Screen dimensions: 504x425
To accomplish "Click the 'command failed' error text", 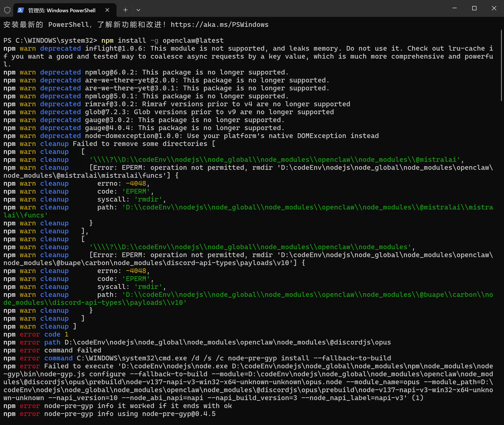I will click(73, 350).
